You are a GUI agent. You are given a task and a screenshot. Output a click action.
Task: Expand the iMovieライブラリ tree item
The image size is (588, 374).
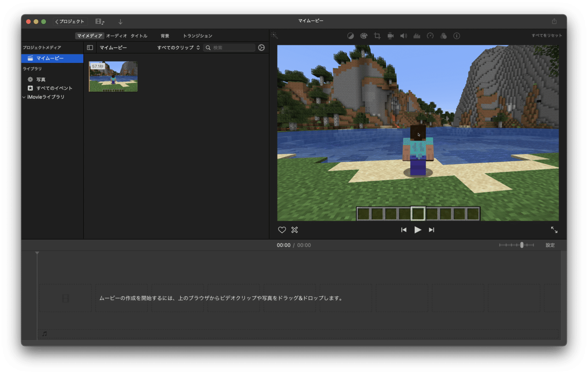click(x=23, y=97)
